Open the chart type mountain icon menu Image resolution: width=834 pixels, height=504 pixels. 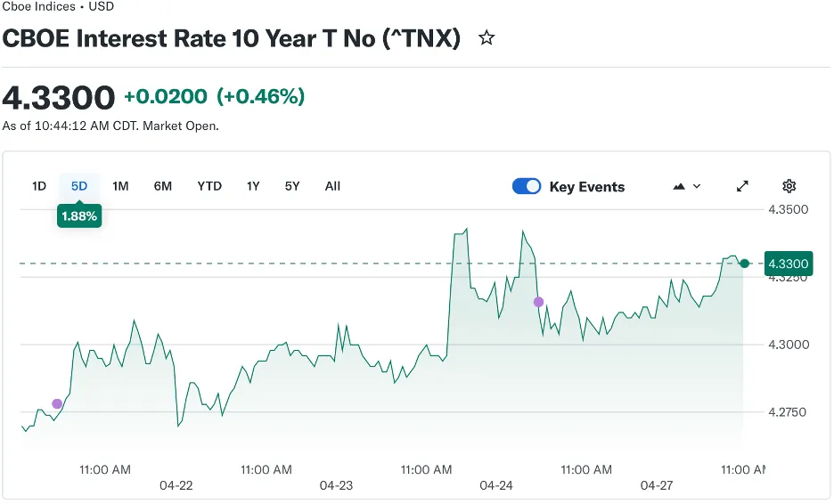[x=687, y=186]
